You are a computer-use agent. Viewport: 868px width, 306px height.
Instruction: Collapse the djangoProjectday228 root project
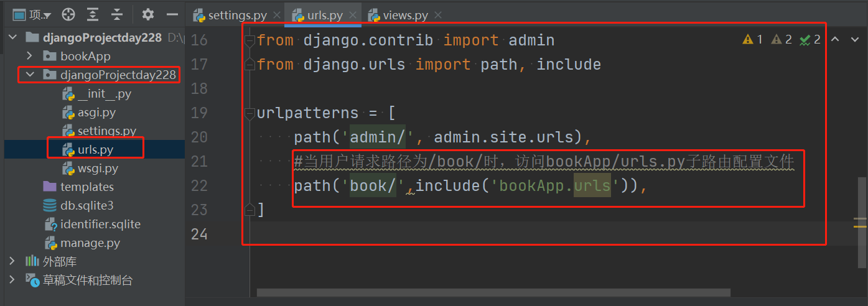[x=12, y=37]
